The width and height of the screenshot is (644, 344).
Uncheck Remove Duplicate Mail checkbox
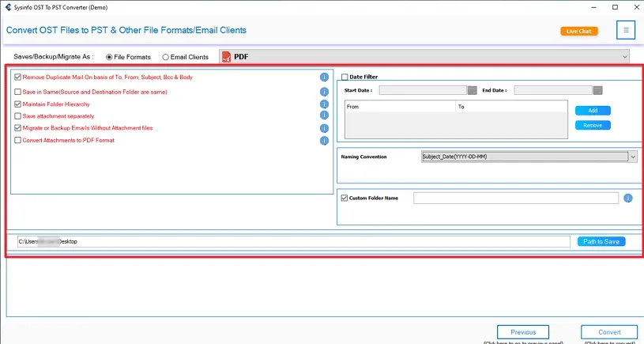(x=17, y=77)
